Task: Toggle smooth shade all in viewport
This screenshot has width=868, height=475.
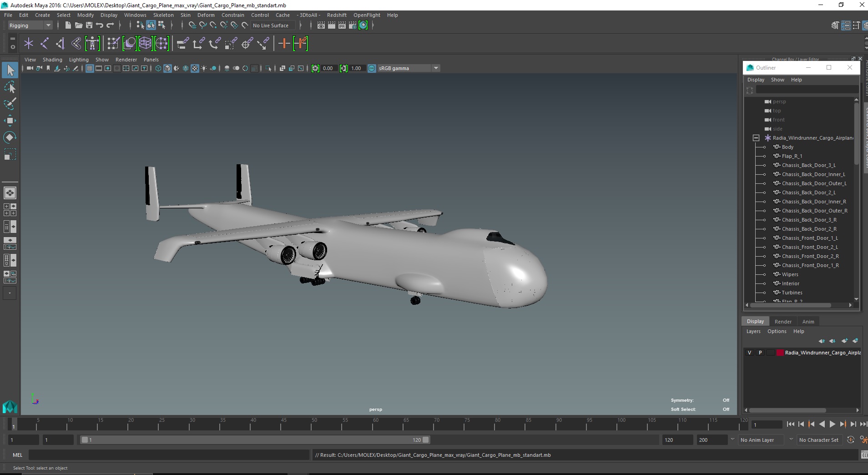Action: [x=167, y=68]
